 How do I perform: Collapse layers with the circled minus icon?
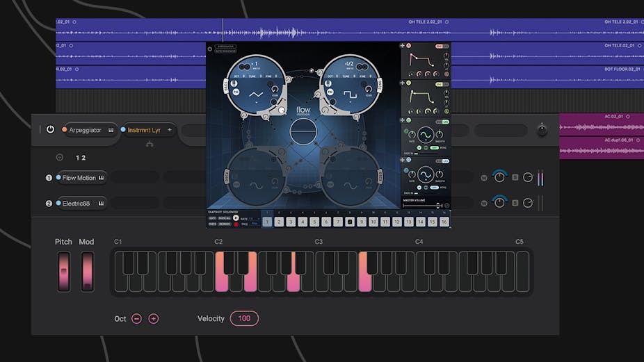(60, 158)
